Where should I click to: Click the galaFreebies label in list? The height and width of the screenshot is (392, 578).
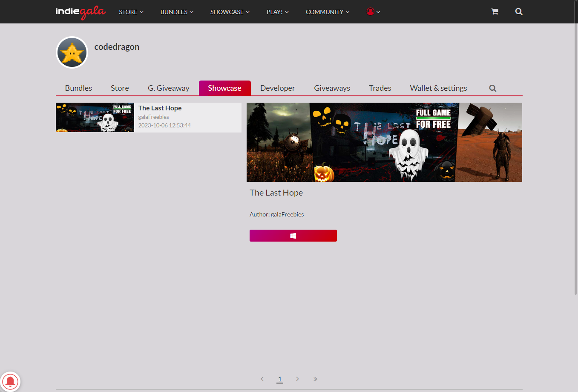coord(154,117)
